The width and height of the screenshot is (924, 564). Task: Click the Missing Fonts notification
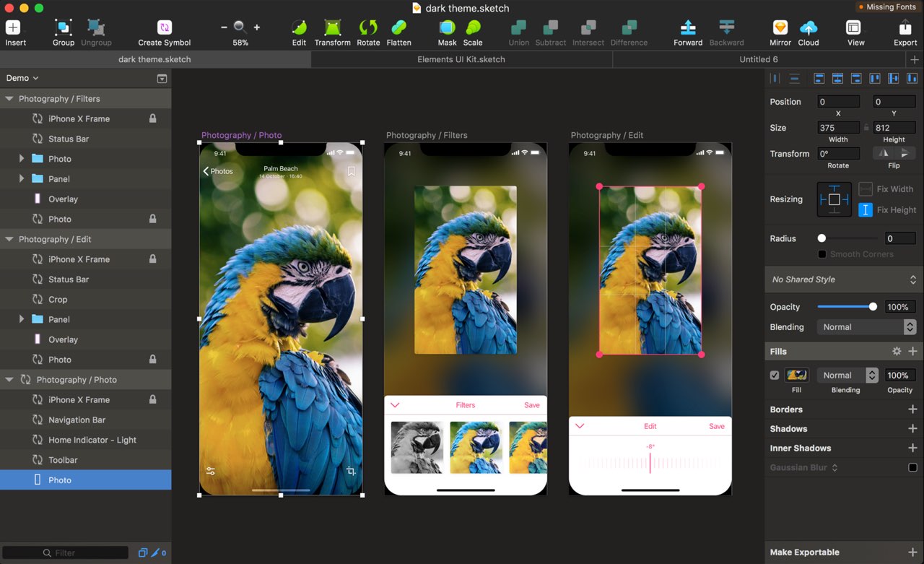(x=886, y=6)
